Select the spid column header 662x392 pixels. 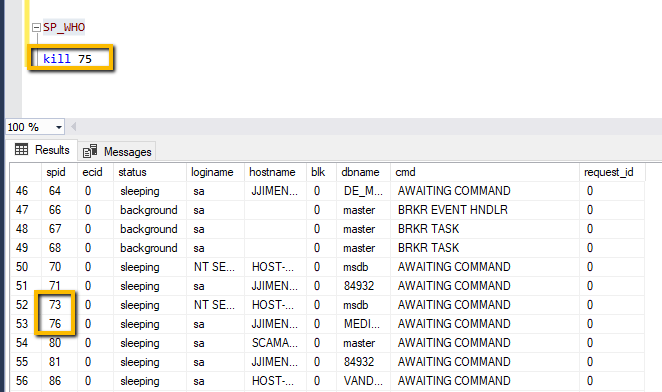click(59, 172)
